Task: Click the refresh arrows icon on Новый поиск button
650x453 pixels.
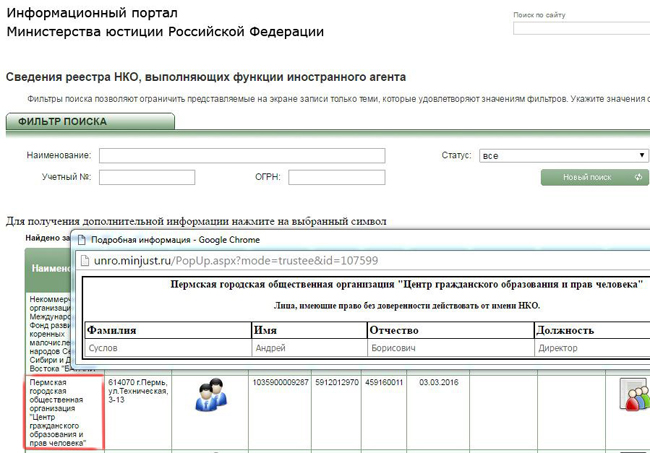Action: point(638,177)
